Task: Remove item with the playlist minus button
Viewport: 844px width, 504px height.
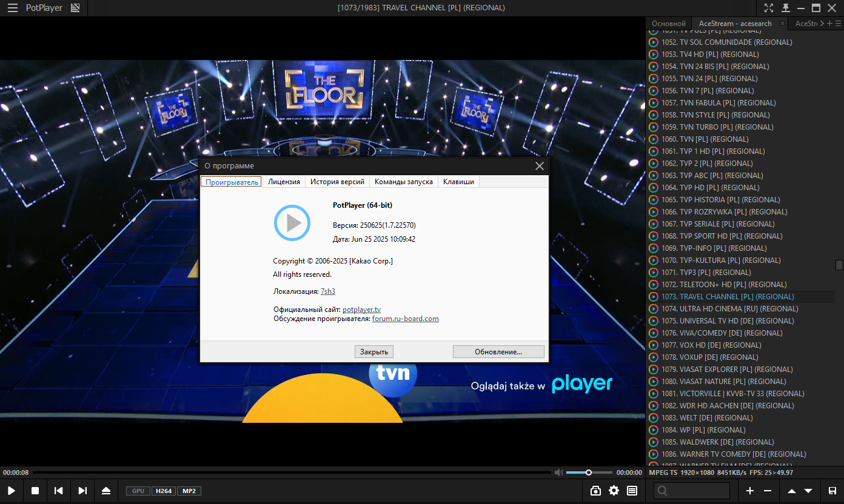Action: (768, 491)
